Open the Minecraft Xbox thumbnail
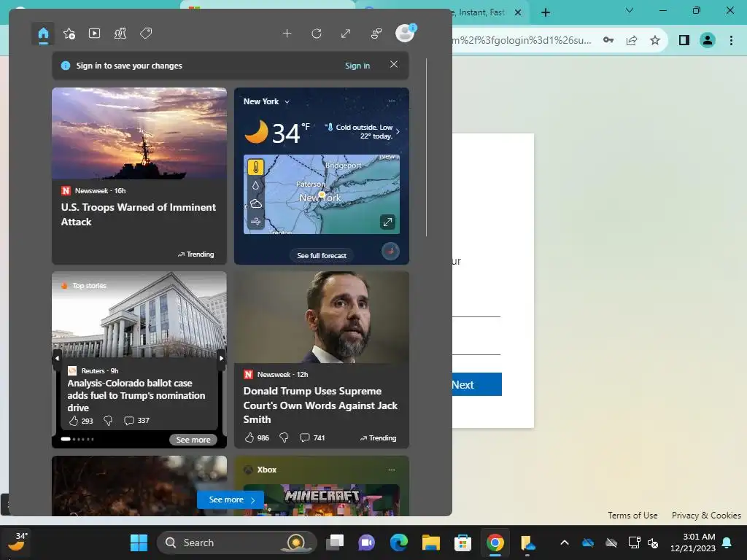 tap(322, 500)
